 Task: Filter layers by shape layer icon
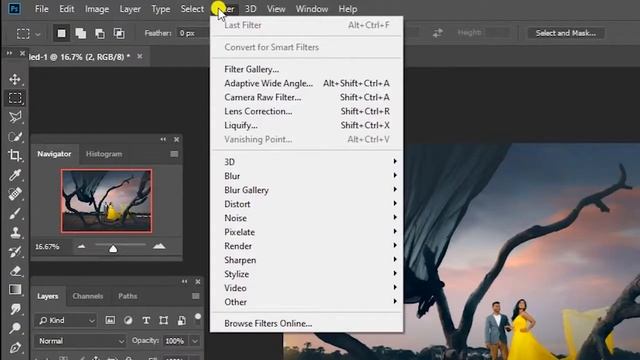tap(164, 320)
